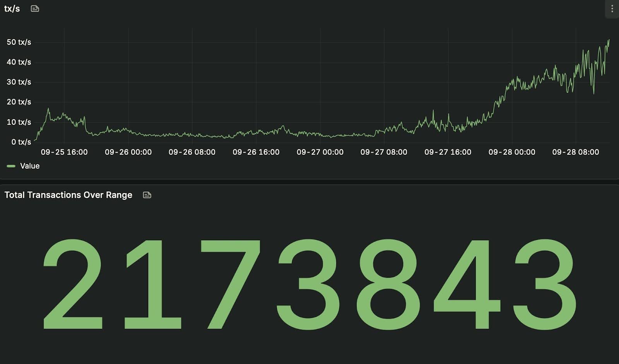The image size is (619, 364).
Task: Toggle the Value series in the legend
Action: tap(30, 166)
